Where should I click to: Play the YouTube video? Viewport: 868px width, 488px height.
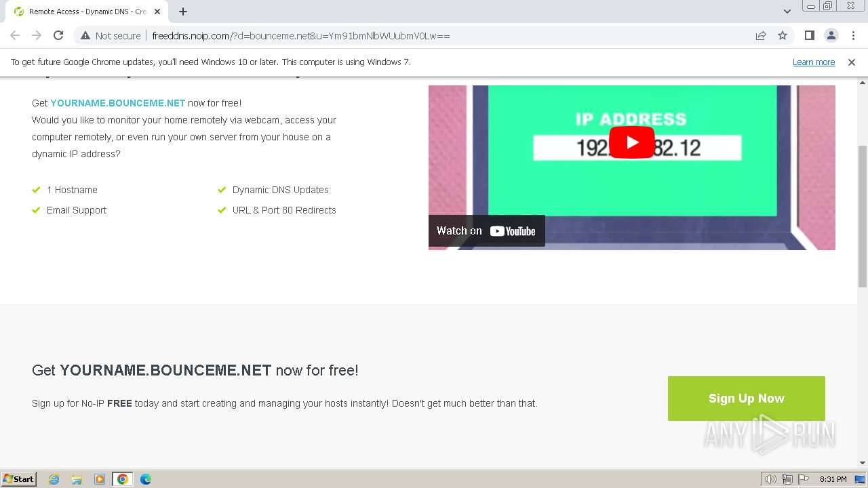pos(631,142)
